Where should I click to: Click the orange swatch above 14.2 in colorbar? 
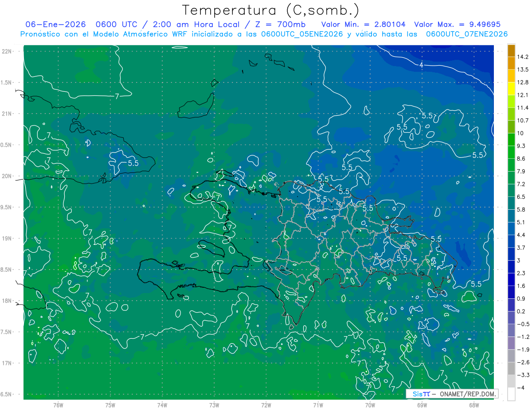[x=511, y=51]
